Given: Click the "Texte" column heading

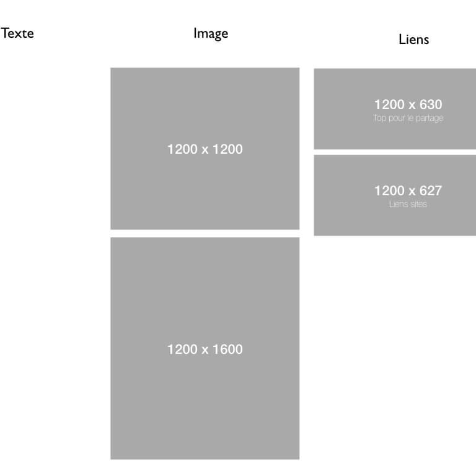Looking at the screenshot, I should point(17,33).
